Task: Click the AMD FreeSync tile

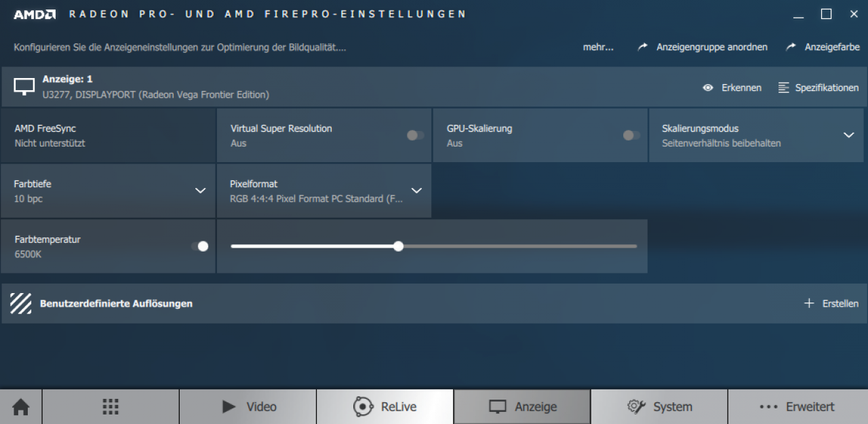Action: tap(108, 135)
